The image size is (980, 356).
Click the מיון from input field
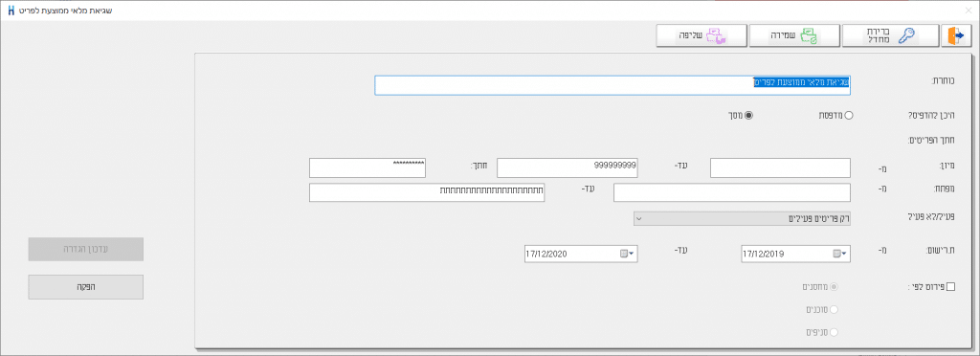click(780, 168)
